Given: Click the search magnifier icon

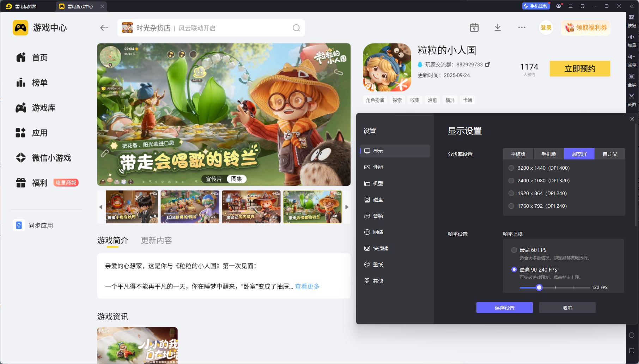Looking at the screenshot, I should point(296,28).
